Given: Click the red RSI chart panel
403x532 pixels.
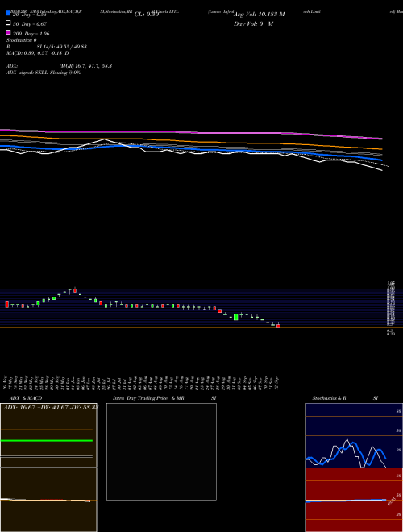Looking at the screenshot, I should [x=354, y=500].
